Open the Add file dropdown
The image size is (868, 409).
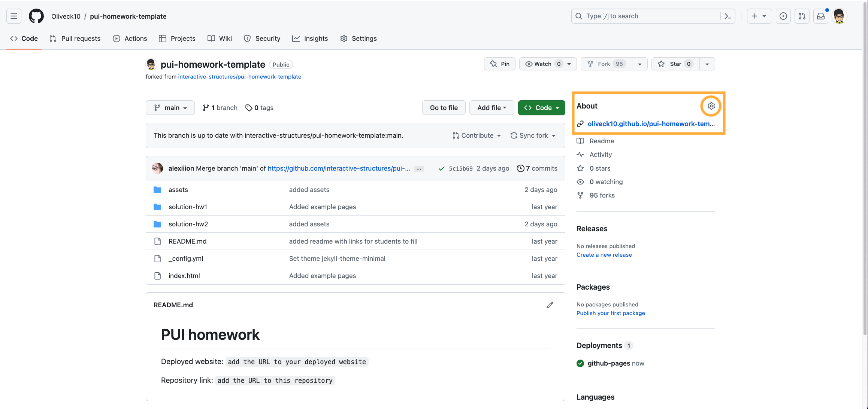[492, 108]
